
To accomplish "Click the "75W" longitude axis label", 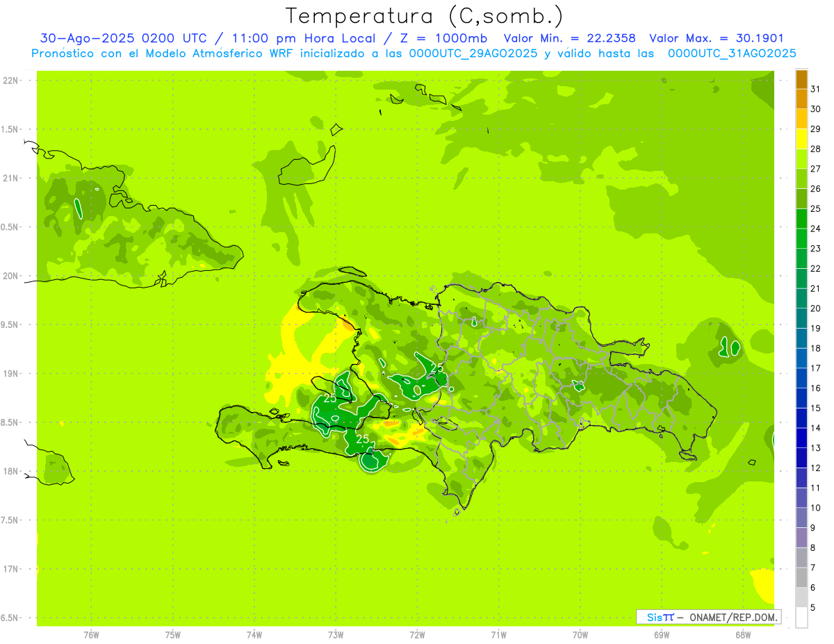I will coord(173,635).
